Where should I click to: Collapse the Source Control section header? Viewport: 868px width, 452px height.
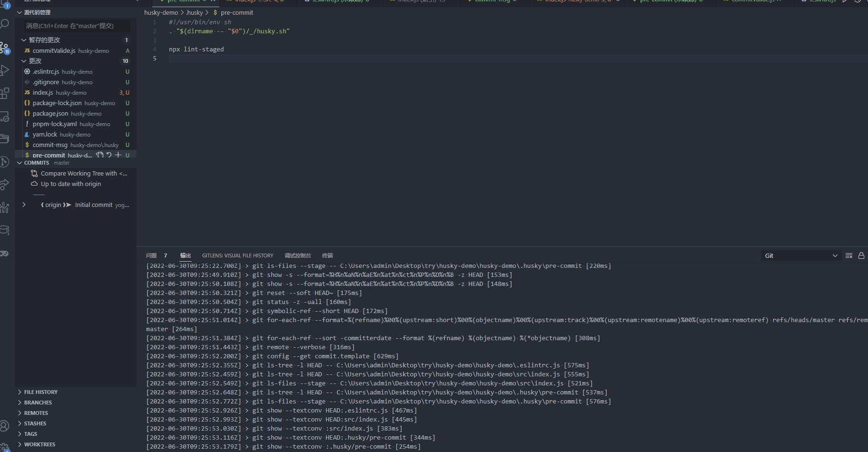[x=76, y=12]
